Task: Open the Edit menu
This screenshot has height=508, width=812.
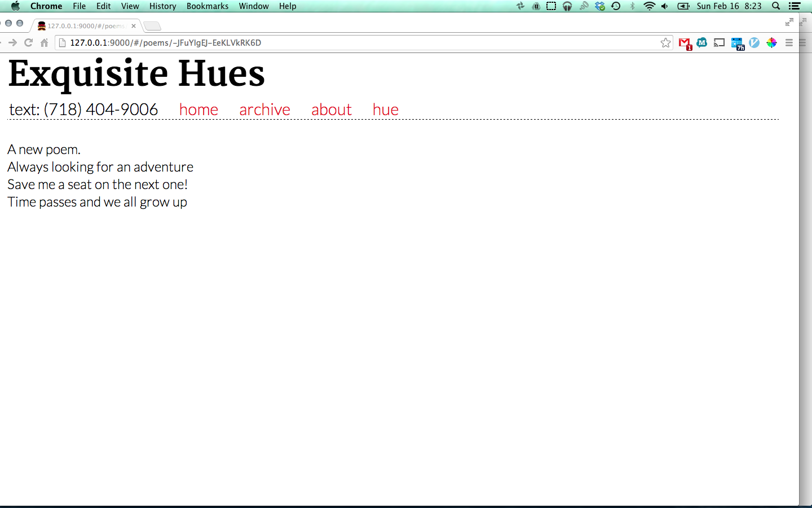Action: [104, 6]
